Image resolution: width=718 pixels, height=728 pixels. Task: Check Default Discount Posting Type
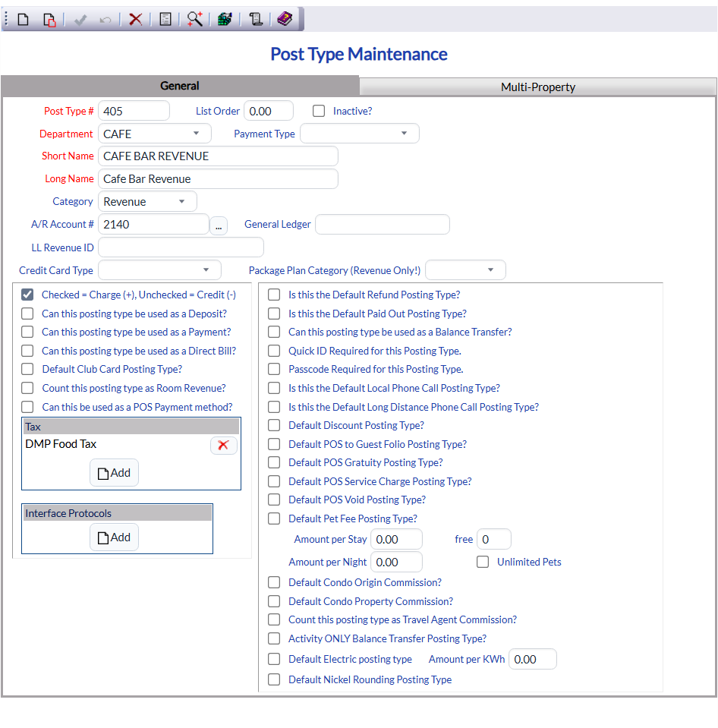274,425
